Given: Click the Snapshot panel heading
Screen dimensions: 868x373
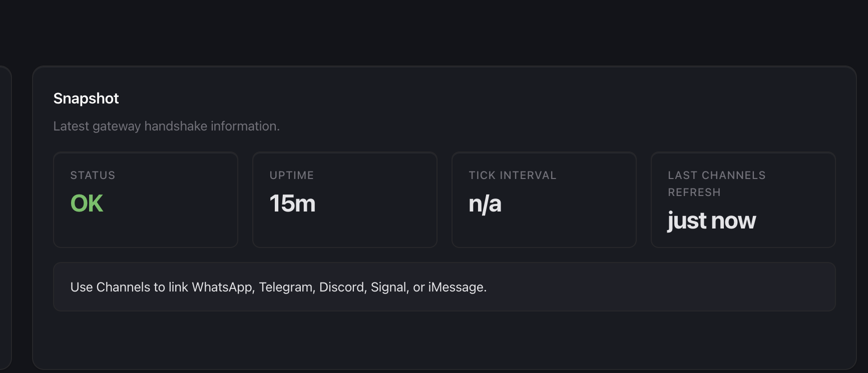Looking at the screenshot, I should pos(86,98).
